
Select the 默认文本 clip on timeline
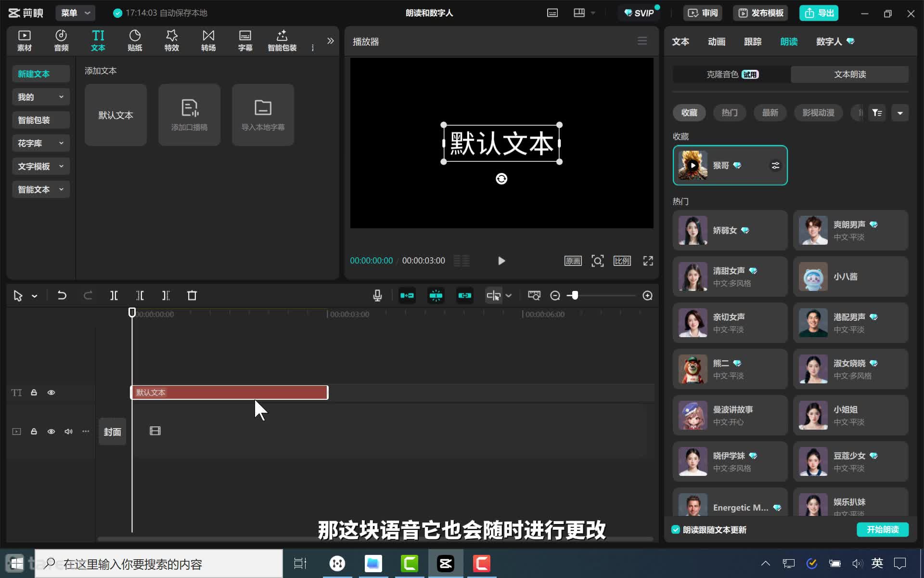[230, 392]
